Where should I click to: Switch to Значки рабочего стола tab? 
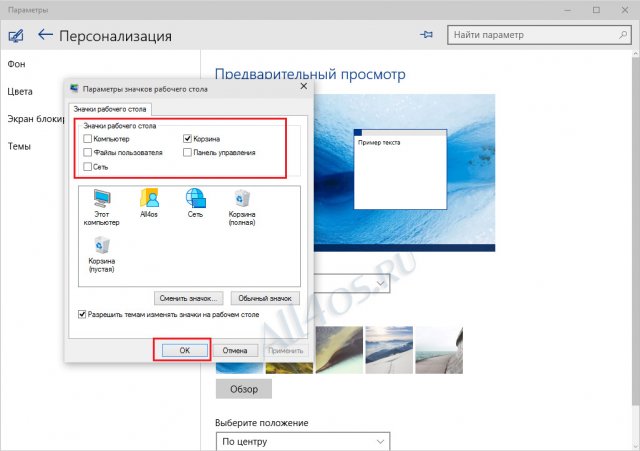point(110,109)
